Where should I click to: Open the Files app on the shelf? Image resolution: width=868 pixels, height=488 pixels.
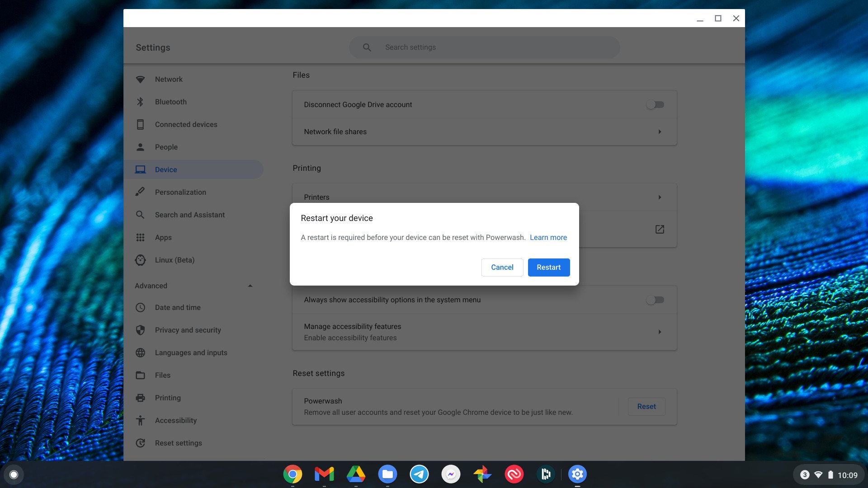tap(387, 474)
